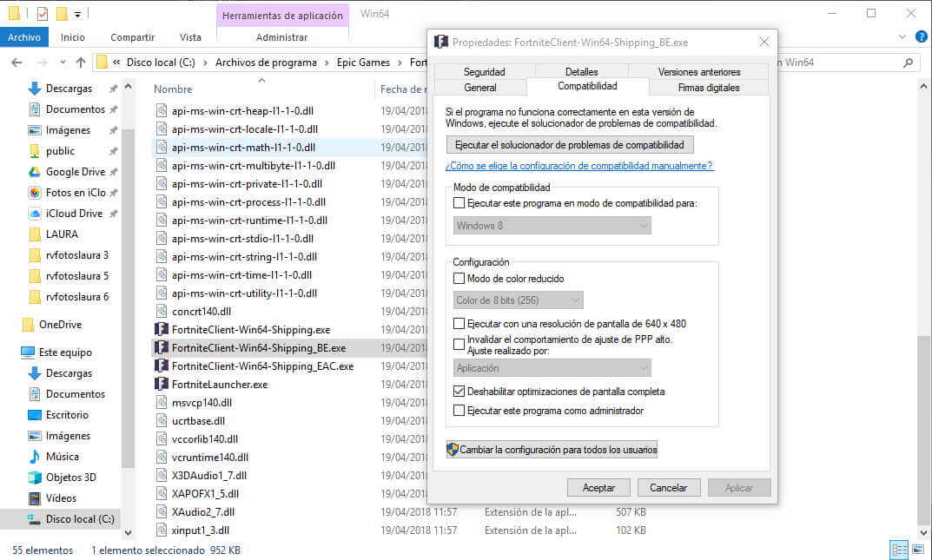Expand quick access toolbar customize arrow
932x560 pixels.
[77, 14]
